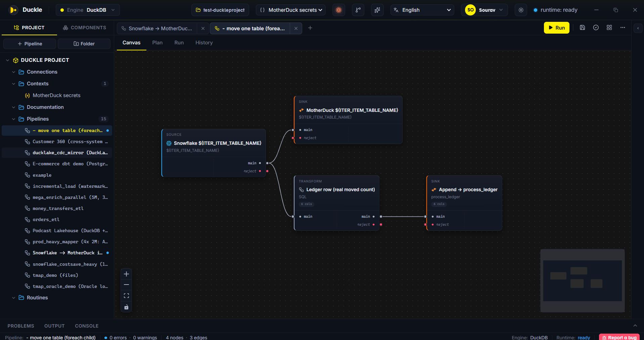644x340 pixels.
Task: Open the git branch icon
Action: tap(358, 10)
